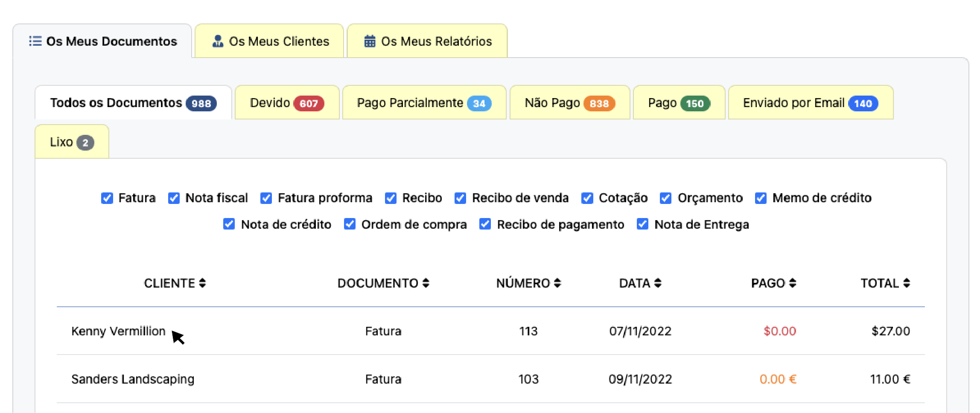Toggle the Recibo de pagamento checkbox
Image resolution: width=980 pixels, height=413 pixels.
coord(485,224)
